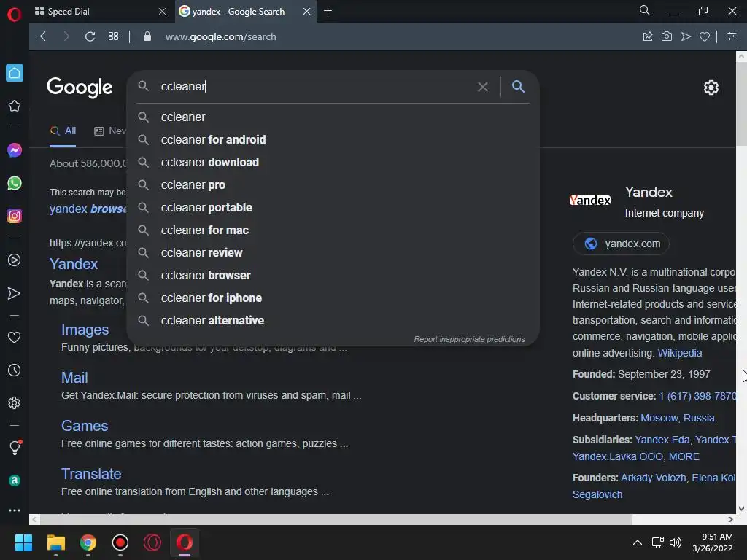Image resolution: width=747 pixels, height=560 pixels.
Task: Open Opera Settings gear in sidebar
Action: click(x=15, y=402)
